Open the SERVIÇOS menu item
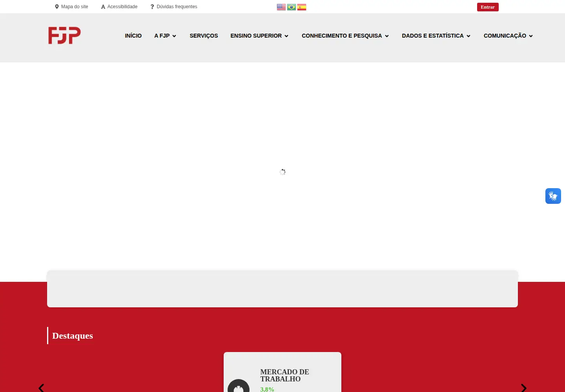565x392 pixels. [x=204, y=36]
